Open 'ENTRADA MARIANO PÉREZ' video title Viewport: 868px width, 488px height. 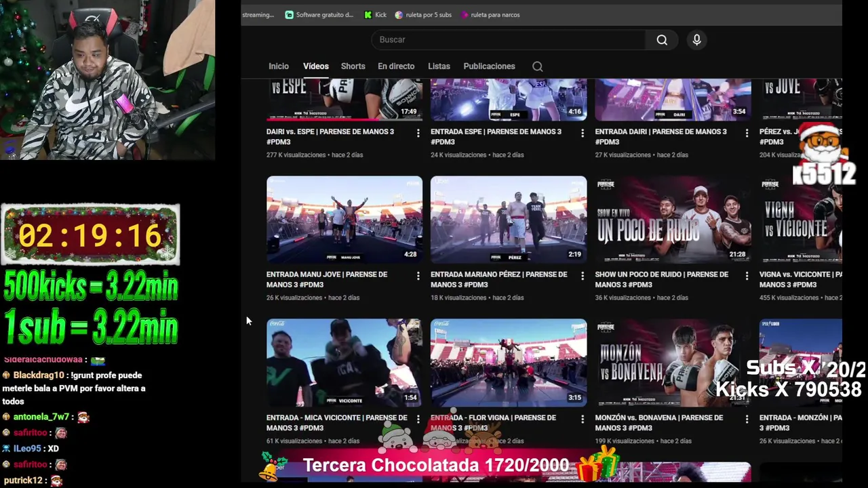(498, 280)
